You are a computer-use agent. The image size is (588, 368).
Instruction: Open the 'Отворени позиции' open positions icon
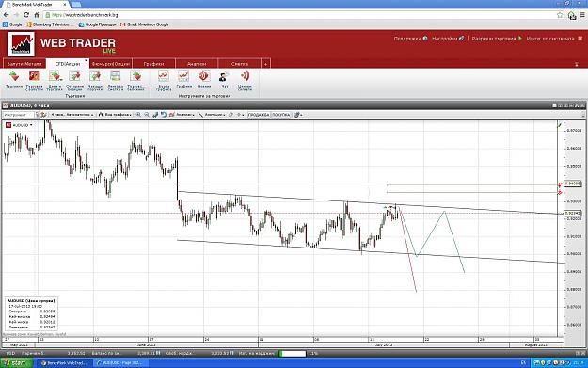click(x=74, y=76)
